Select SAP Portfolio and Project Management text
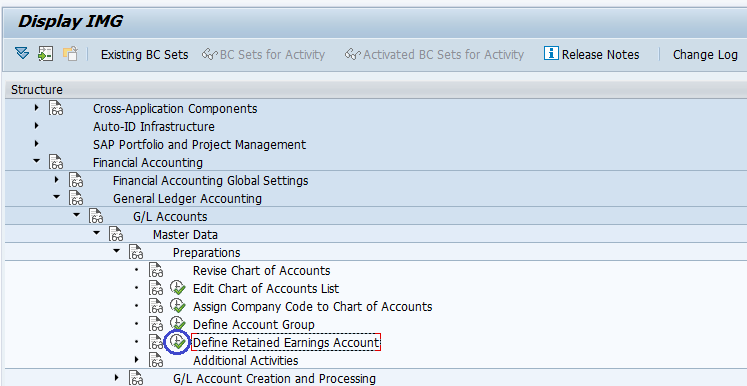Screen dimensions: 747x386 point(199,144)
